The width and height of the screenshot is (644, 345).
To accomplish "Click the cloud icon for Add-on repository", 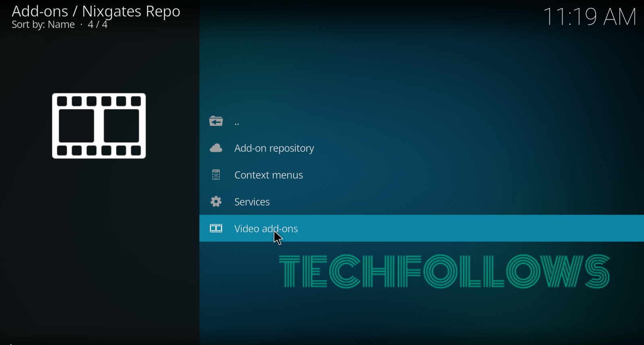I will click(x=216, y=148).
